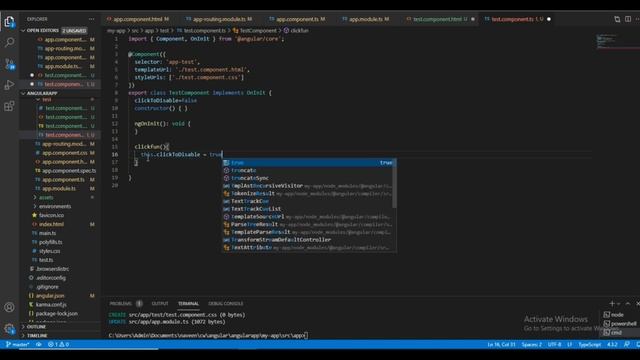Click TypeScript language mode in status bar

589,344
